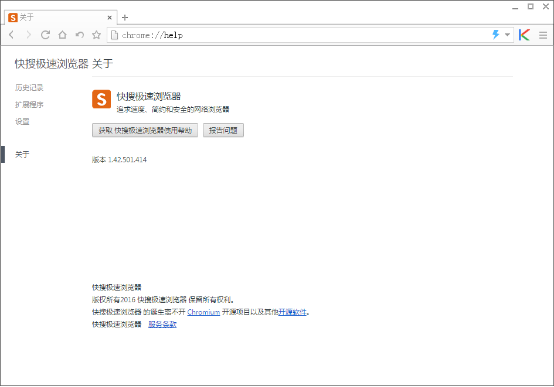The image size is (554, 387).
Task: Select the 关于 browser tab
Action: pyautogui.click(x=60, y=17)
